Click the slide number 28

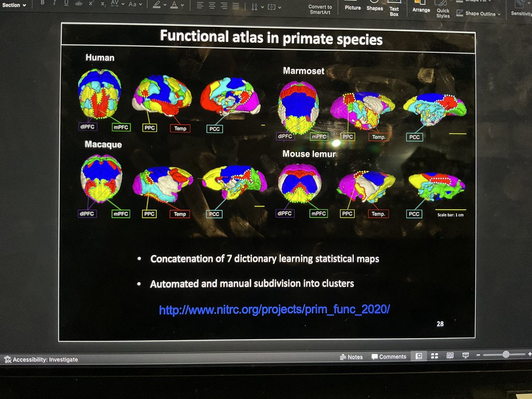pos(440,324)
